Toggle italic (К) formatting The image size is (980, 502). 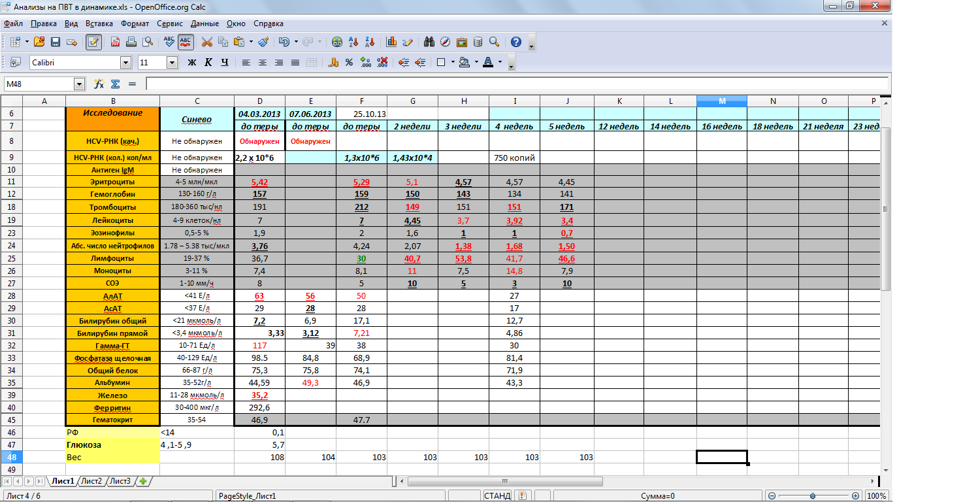(x=208, y=62)
